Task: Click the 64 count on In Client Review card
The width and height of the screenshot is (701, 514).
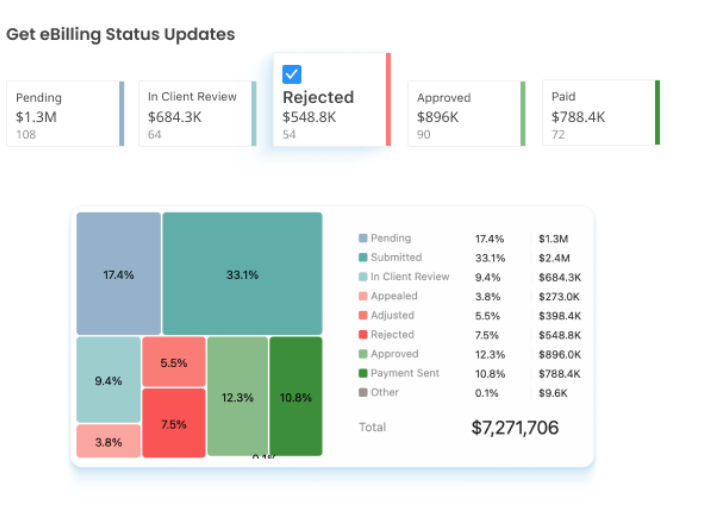Action: tap(155, 135)
